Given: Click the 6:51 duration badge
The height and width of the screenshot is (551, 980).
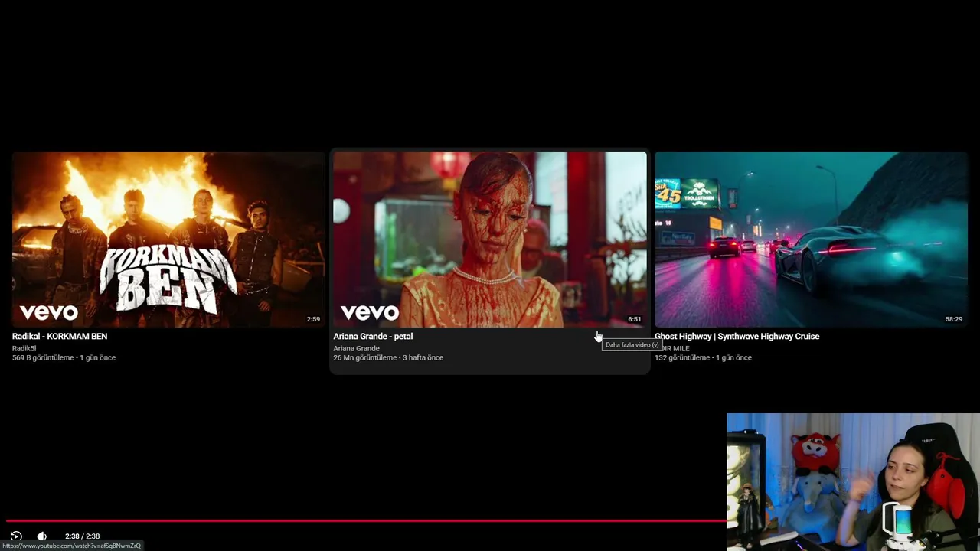Looking at the screenshot, I should [x=635, y=319].
